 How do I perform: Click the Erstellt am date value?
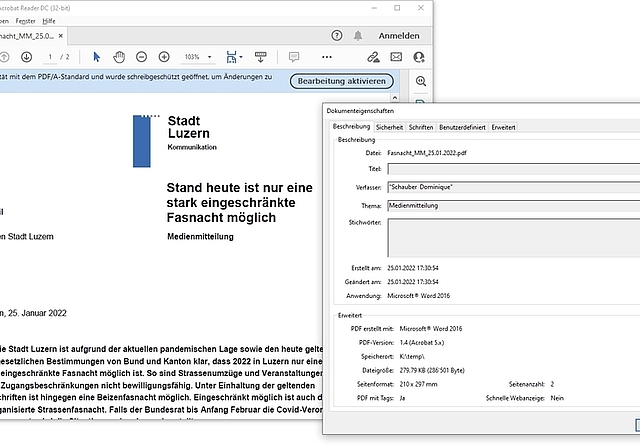pyautogui.click(x=413, y=268)
